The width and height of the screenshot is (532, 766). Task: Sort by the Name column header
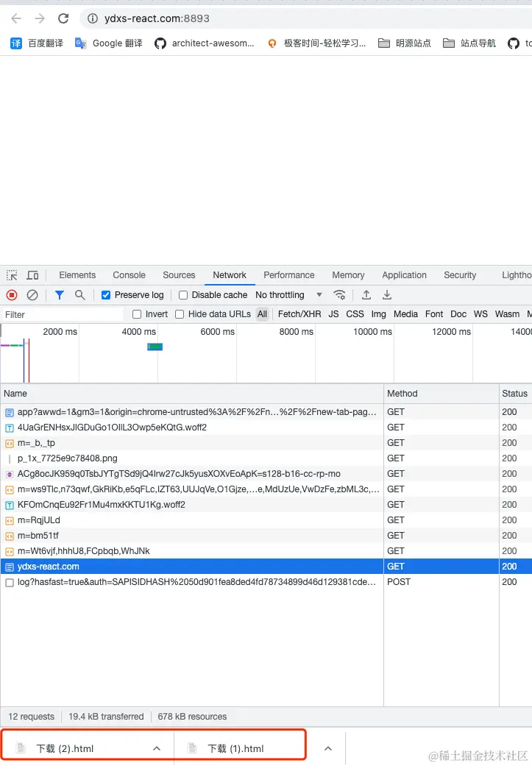tap(192, 394)
